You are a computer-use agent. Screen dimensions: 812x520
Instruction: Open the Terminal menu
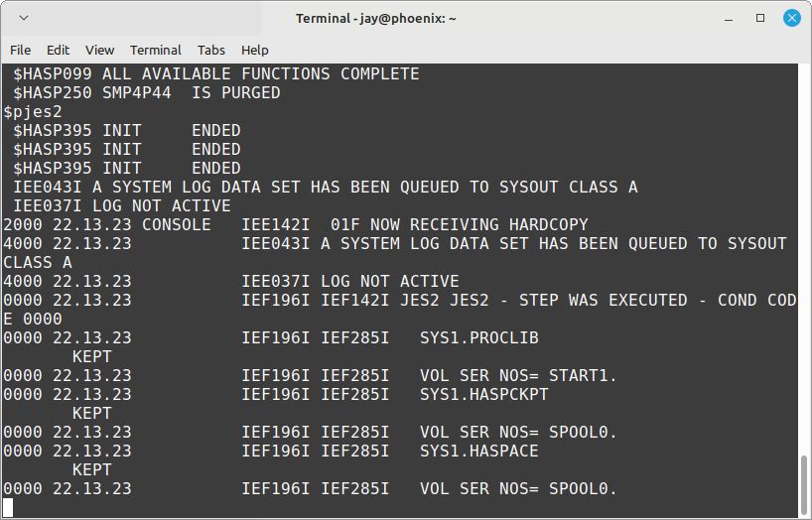point(156,51)
